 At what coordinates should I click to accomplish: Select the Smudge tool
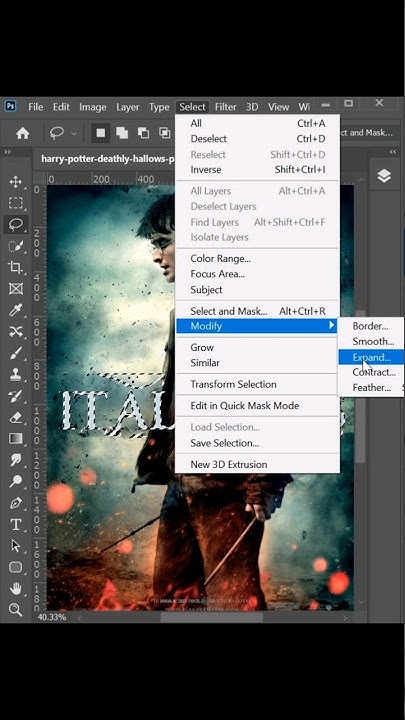tap(16, 460)
